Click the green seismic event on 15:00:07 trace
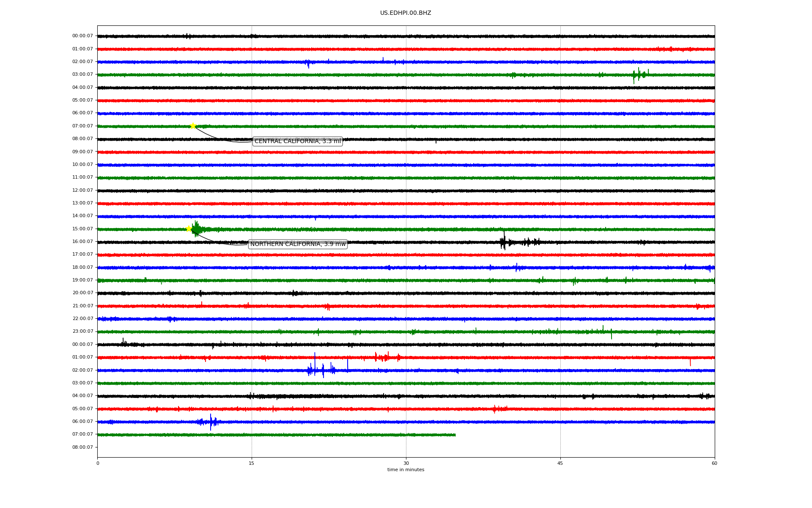The width and height of the screenshot is (812, 508). click(x=197, y=229)
